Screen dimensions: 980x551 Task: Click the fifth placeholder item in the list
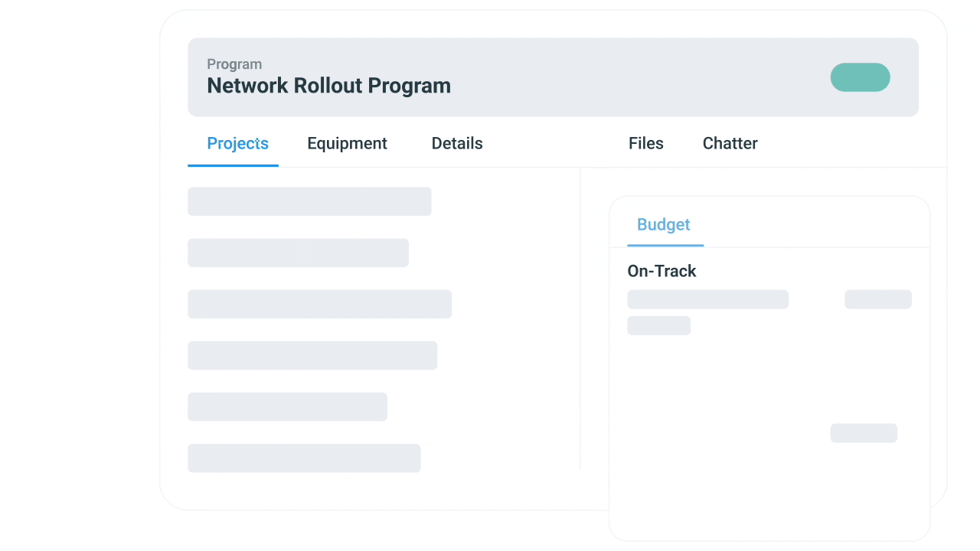tap(287, 406)
